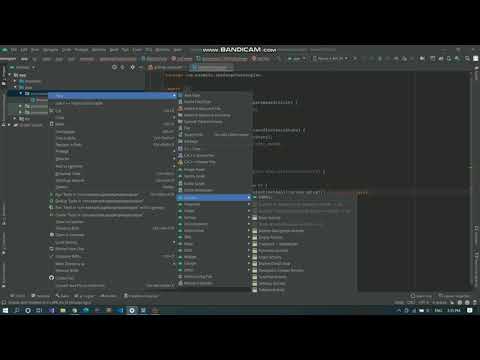Open the TODO tool window button
Viewport: 480px width, 360px height.
[x=17, y=296]
